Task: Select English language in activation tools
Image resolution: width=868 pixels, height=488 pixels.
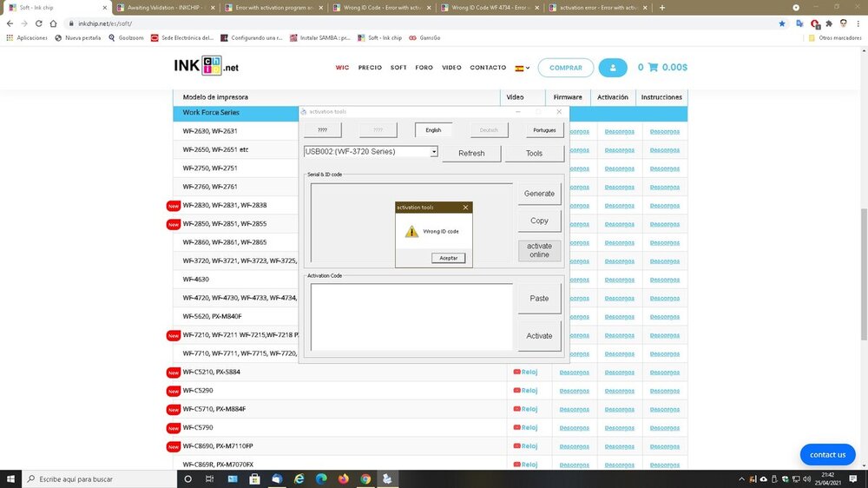Action: (x=433, y=130)
